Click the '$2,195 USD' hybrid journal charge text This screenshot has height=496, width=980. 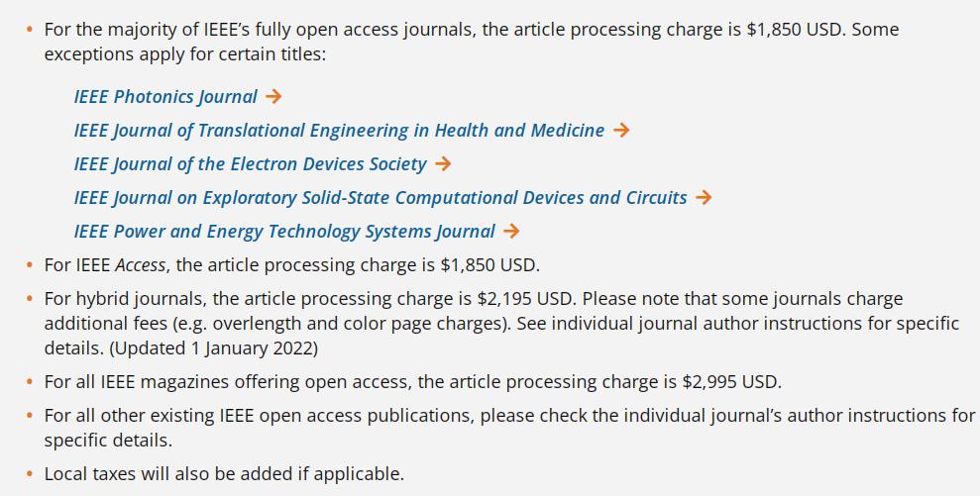(525, 299)
